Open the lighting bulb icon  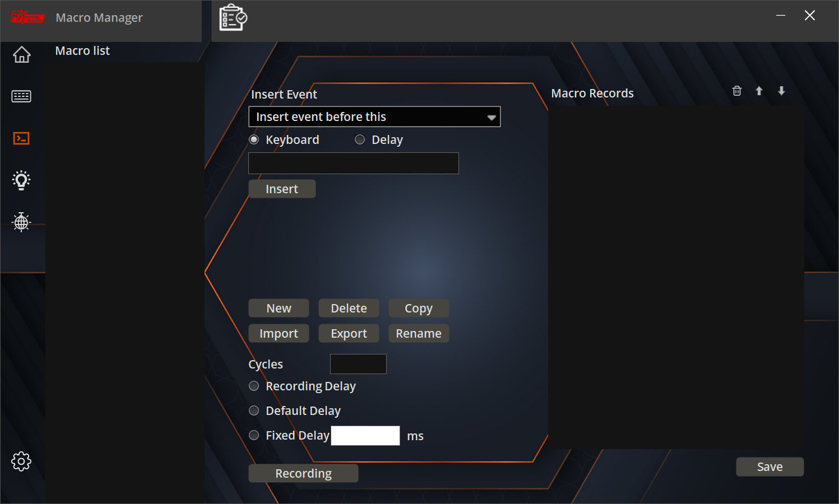[21, 180]
